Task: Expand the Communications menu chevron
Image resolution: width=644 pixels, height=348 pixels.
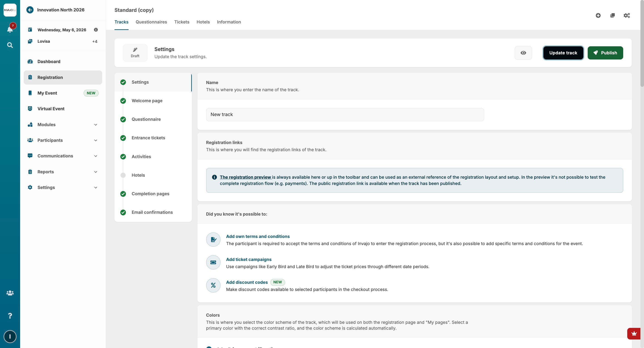Action: [95, 156]
